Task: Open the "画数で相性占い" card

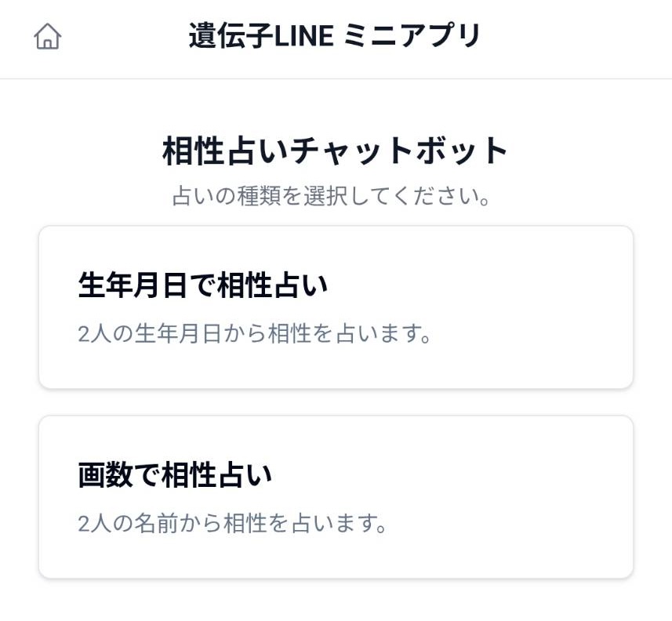Action: pos(336,497)
